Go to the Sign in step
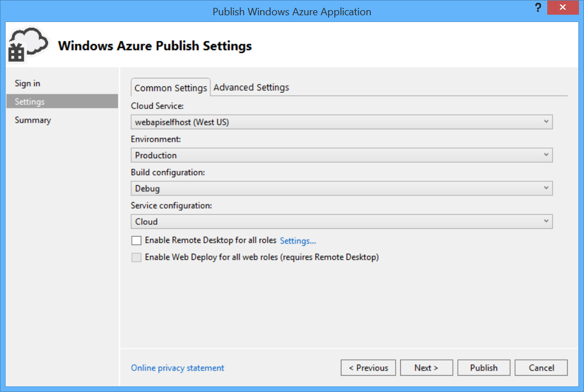The height and width of the screenshot is (392, 584). point(27,83)
